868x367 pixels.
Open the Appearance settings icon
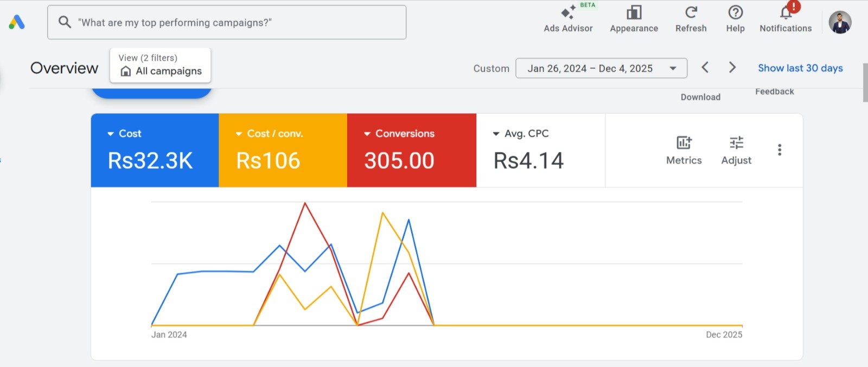click(x=634, y=13)
